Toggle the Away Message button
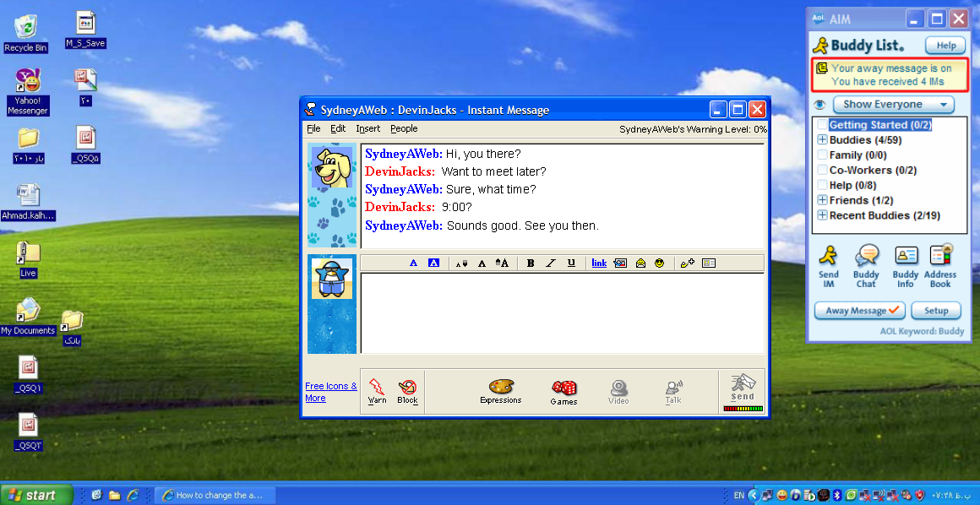The image size is (980, 505). (x=859, y=311)
